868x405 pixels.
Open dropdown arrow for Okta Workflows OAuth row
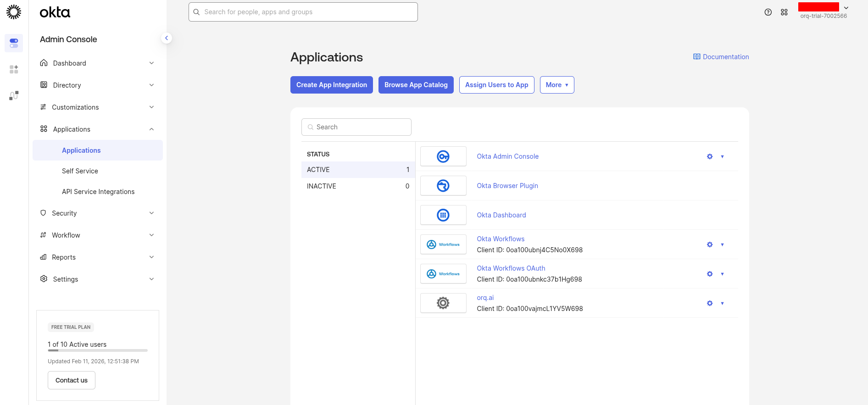pos(722,274)
